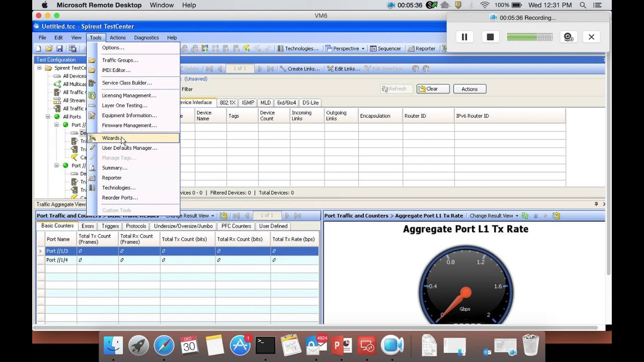
Task: Pause the screen recording
Action: click(464, 37)
